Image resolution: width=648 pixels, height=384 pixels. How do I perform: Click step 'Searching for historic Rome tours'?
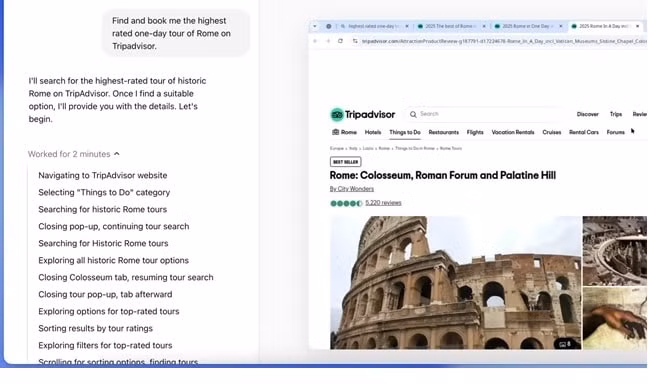point(102,209)
